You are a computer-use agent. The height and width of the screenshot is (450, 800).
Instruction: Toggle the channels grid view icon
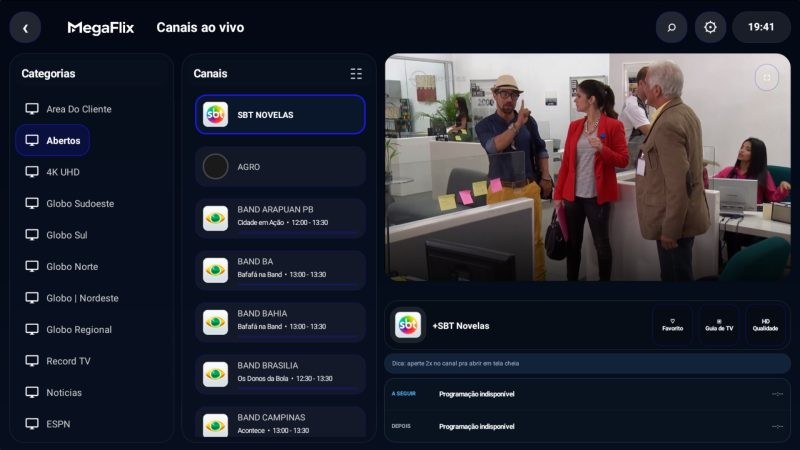[356, 73]
